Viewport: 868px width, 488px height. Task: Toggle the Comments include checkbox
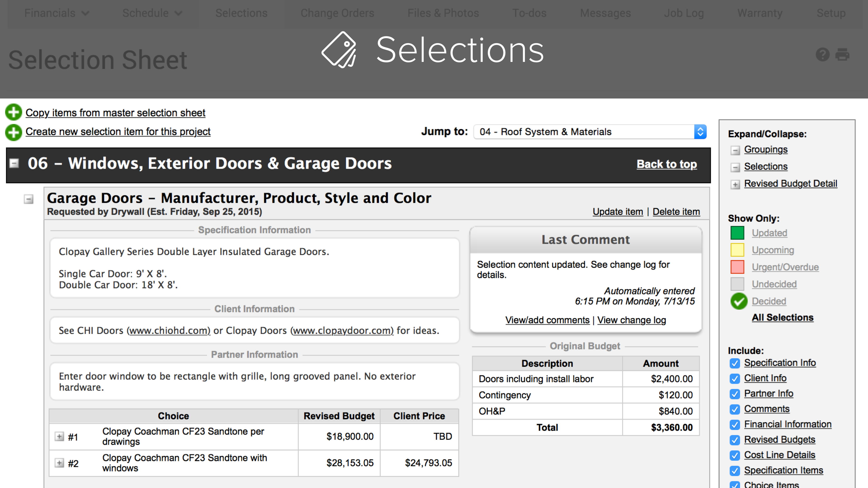tap(735, 410)
